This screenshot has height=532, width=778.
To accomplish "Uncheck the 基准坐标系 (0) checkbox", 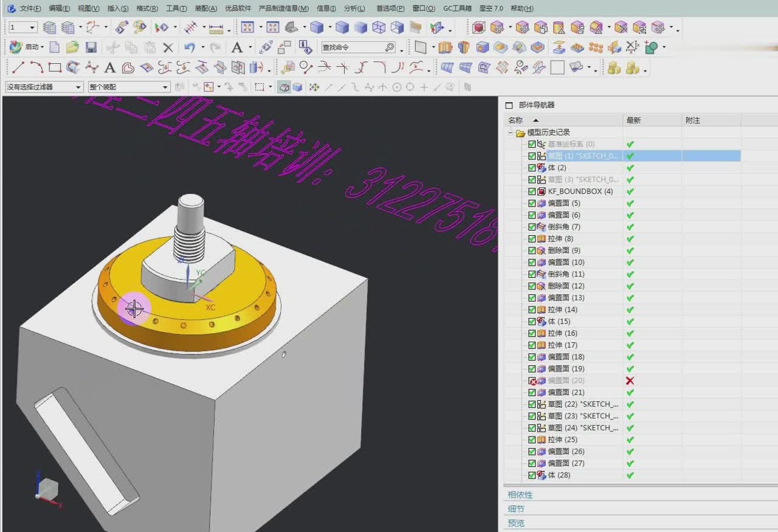I will pos(532,144).
